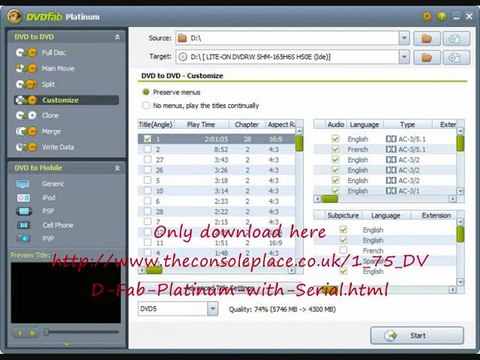Screen dimensions: 480x360
Task: Click the title list right scroll arrow
Action: coord(292,270)
